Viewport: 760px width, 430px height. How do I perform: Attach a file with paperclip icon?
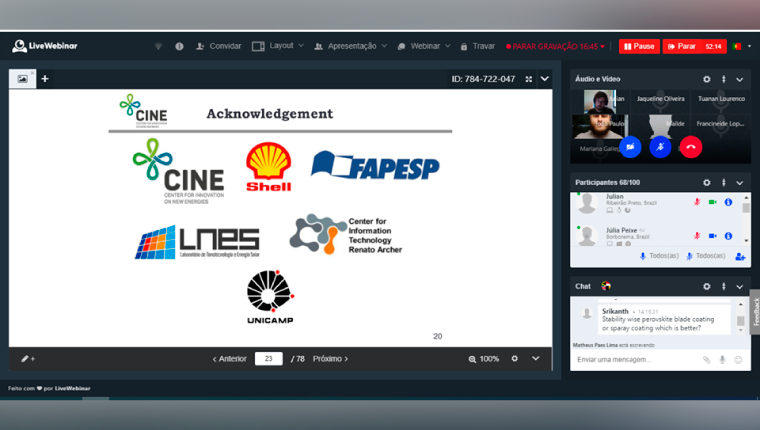[x=706, y=360]
